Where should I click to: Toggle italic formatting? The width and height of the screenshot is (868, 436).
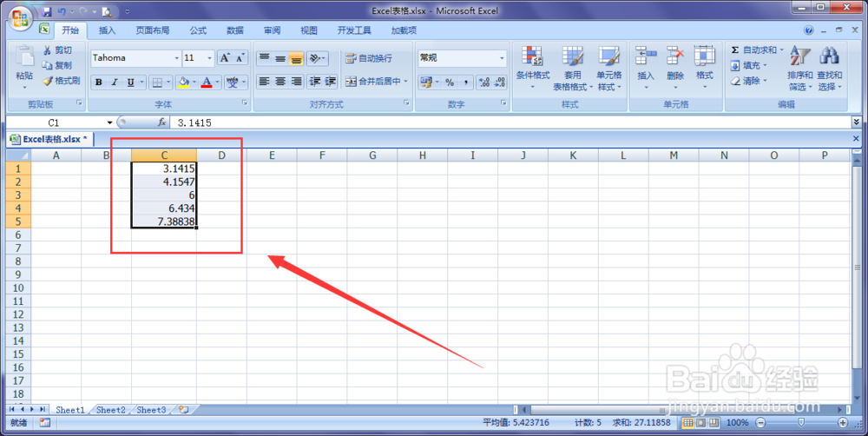click(x=115, y=82)
